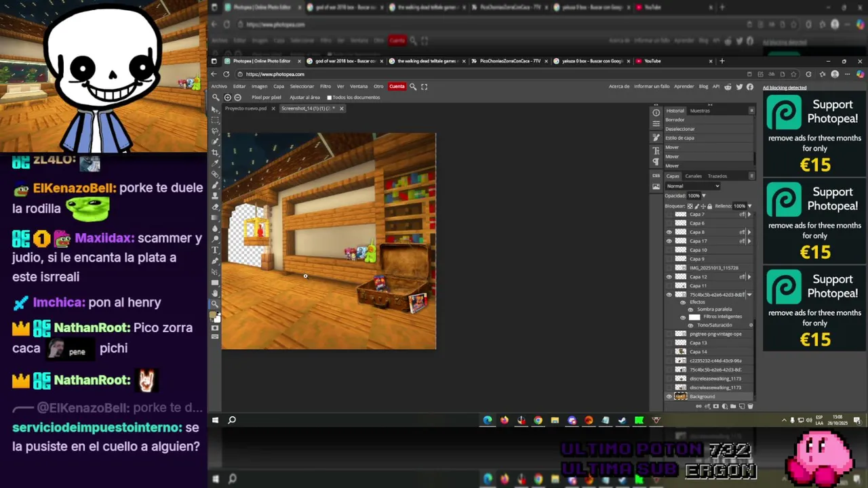Open the Imagen menu
868x488 pixels.
(x=260, y=87)
